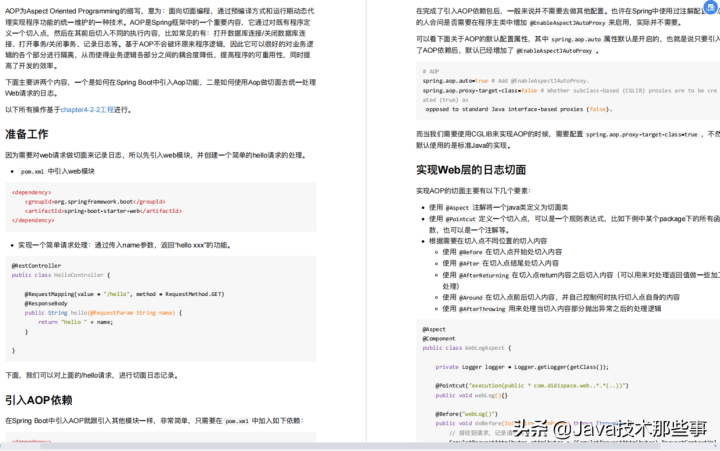The width and height of the screenshot is (720, 451).
Task: Click the public class WebLogAspect line
Action: [x=467, y=348]
